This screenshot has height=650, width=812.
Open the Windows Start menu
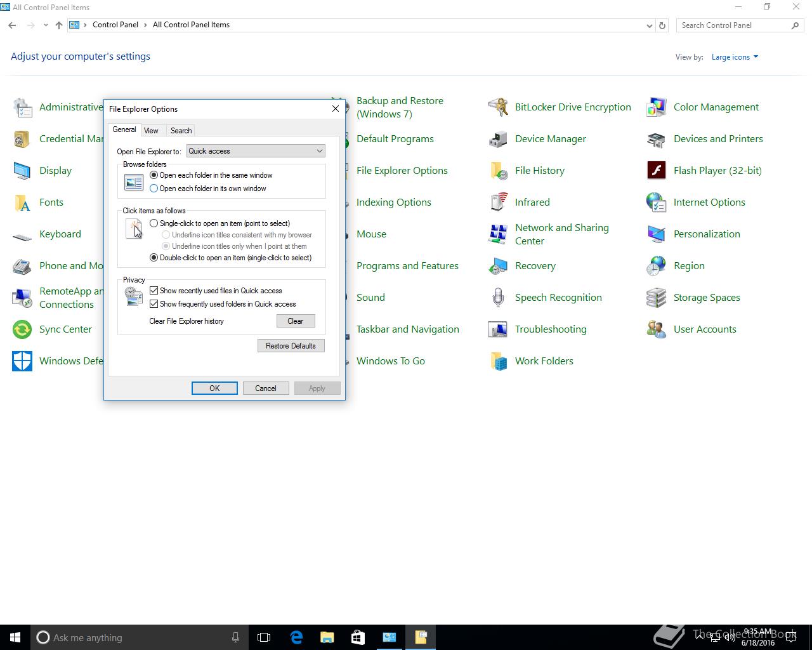pos(15,637)
